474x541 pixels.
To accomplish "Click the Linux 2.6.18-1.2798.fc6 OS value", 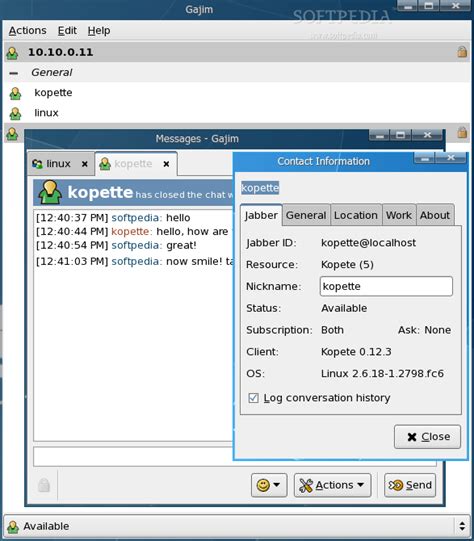I will (382, 374).
